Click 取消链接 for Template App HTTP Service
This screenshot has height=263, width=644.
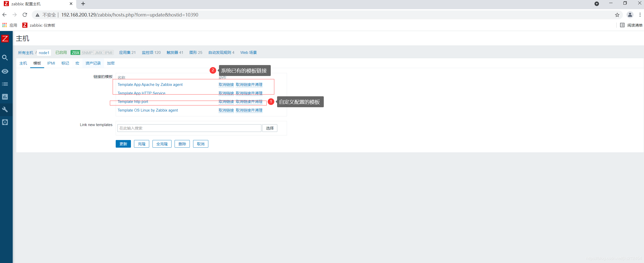[x=226, y=93]
